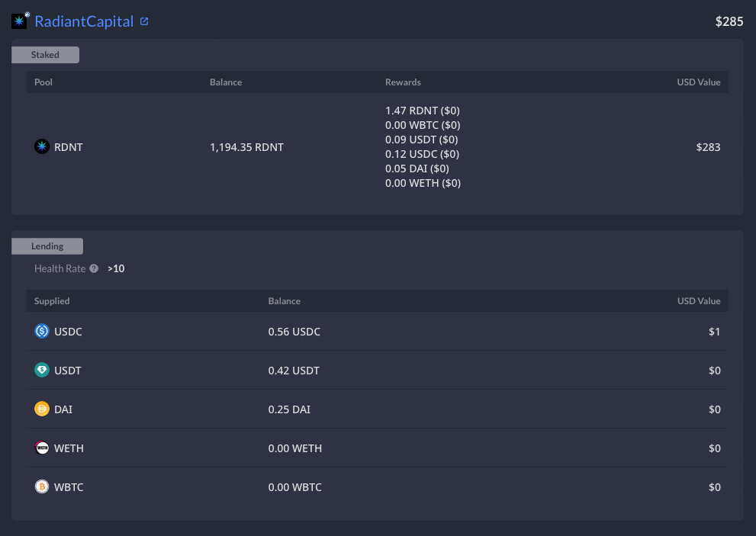Screen dimensions: 756x536
Task: Click the 0.56 USDC balance
Action: pos(294,332)
